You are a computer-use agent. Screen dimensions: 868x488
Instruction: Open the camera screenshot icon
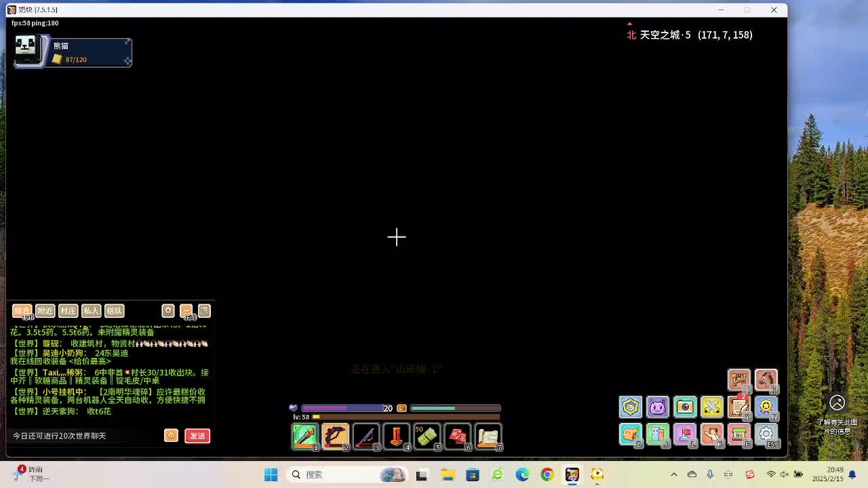pos(685,407)
